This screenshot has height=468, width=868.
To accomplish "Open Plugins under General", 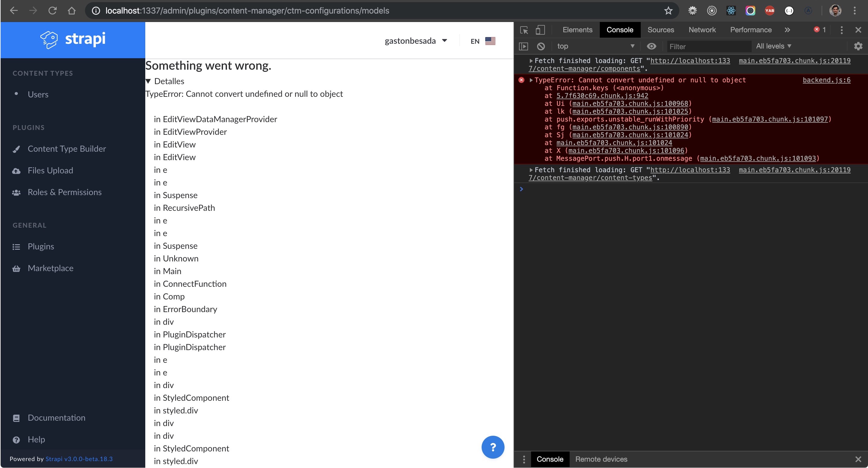I will [41, 246].
